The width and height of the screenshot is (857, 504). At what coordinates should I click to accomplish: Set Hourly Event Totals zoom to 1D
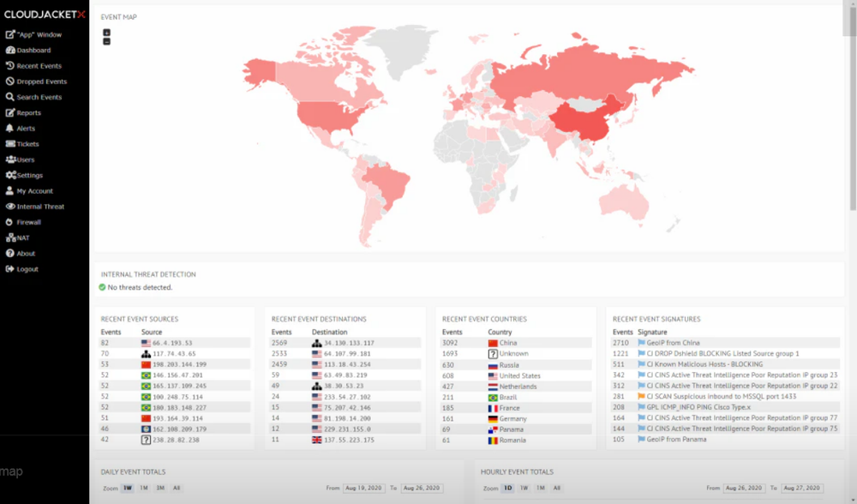[x=507, y=489]
